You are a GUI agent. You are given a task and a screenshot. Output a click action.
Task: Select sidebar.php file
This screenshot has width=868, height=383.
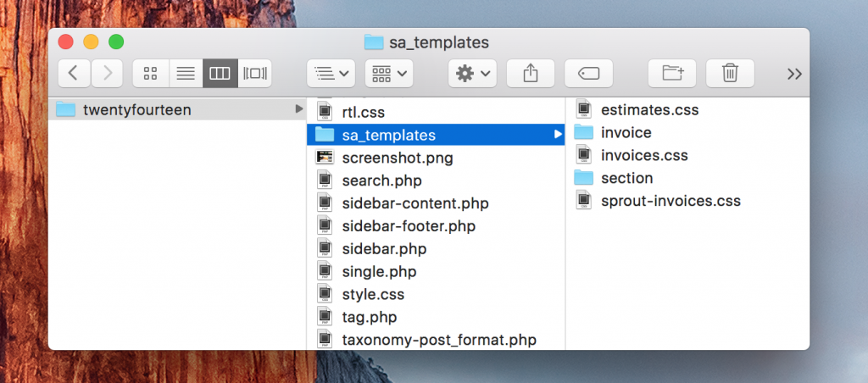tap(436, 248)
